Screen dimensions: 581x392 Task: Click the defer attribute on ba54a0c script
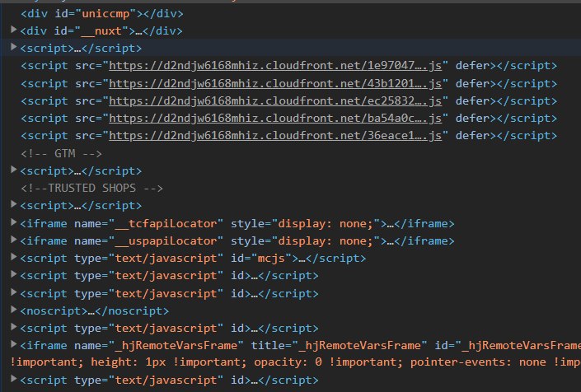pyautogui.click(x=472, y=118)
